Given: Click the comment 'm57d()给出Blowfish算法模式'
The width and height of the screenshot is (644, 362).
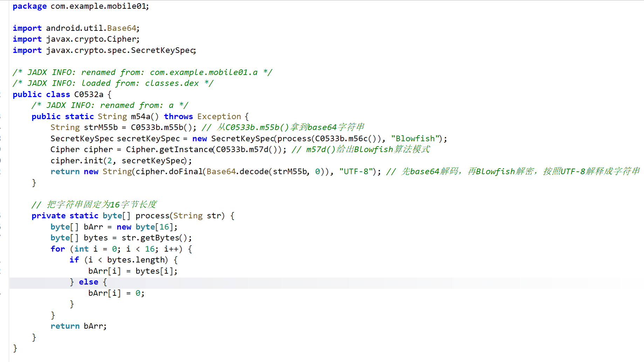Looking at the screenshot, I should coord(368,149).
